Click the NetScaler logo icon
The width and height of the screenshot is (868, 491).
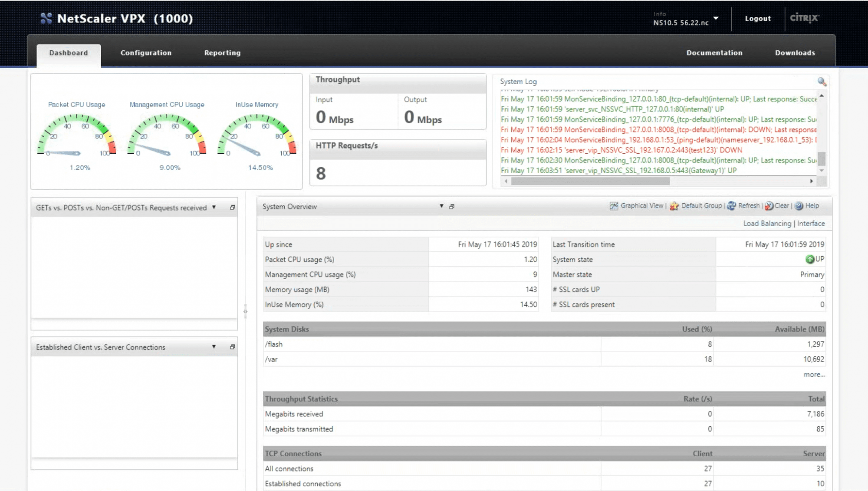click(x=46, y=18)
